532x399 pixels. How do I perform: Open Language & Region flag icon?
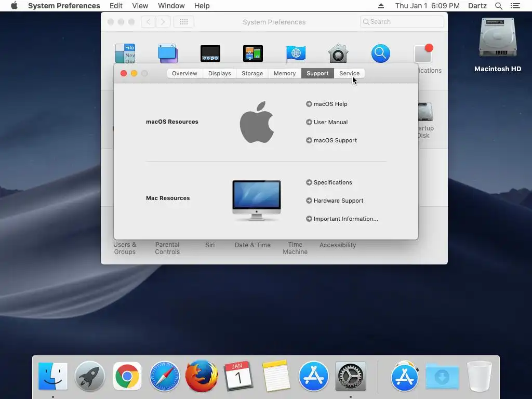click(x=296, y=54)
